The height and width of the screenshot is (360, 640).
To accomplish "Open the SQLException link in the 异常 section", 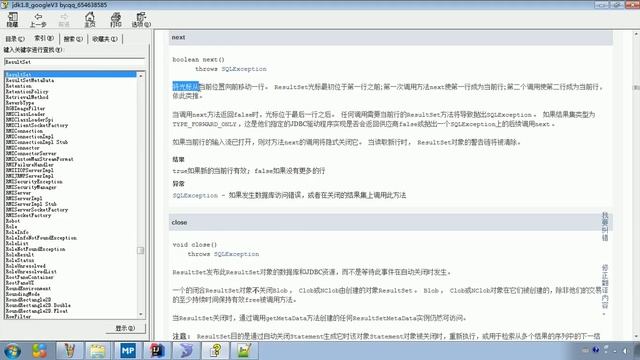I will 195,196.
